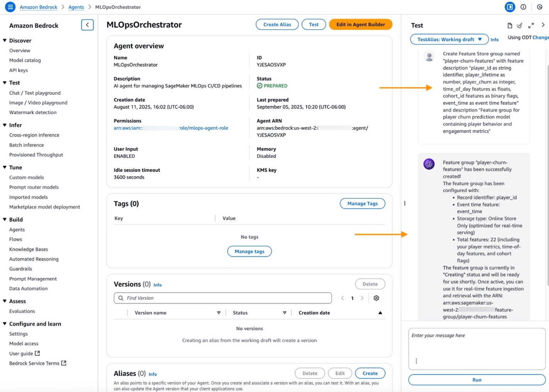Select Knowledge Bases under Build

click(x=28, y=249)
